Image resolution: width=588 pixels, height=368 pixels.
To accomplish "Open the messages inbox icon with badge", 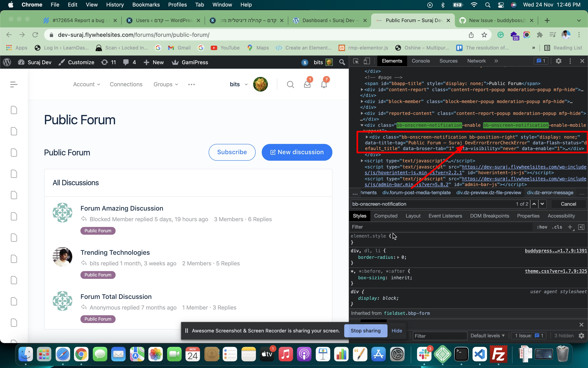I will click(x=307, y=84).
